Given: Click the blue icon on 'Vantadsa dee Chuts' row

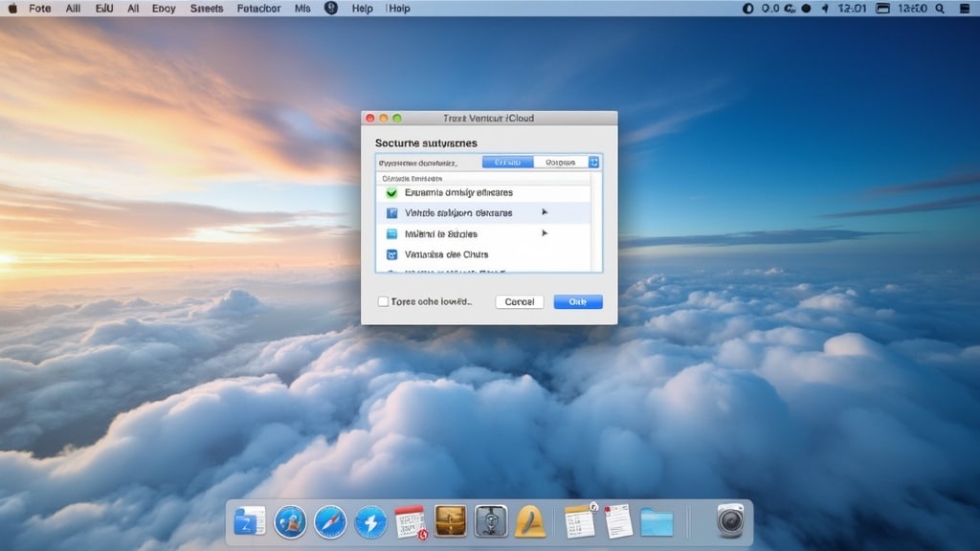Looking at the screenshot, I should tap(391, 254).
